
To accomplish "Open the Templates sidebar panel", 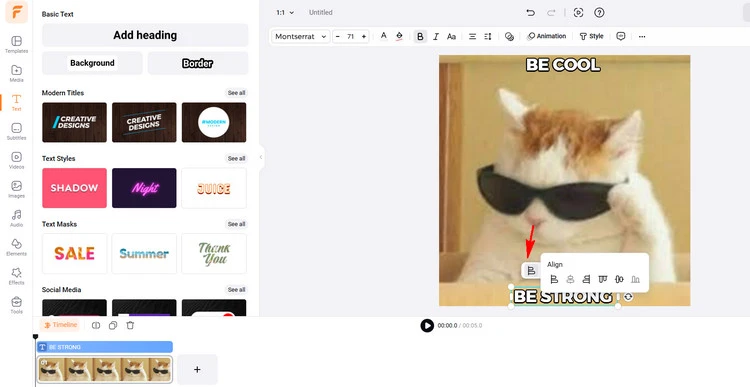I will pos(16,44).
